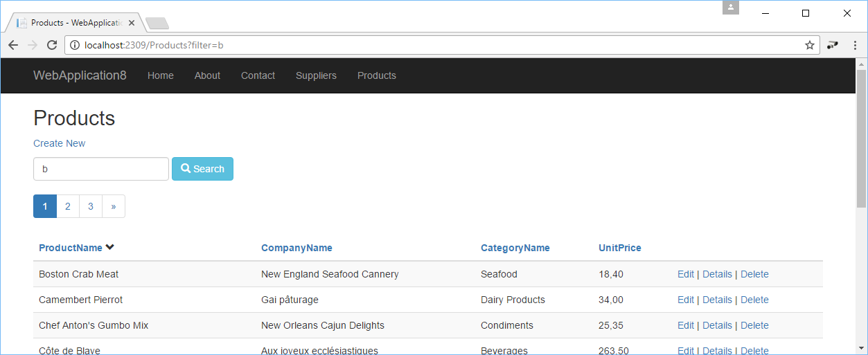Open the Chrome three-dot menu
The image size is (868, 355).
pos(855,45)
